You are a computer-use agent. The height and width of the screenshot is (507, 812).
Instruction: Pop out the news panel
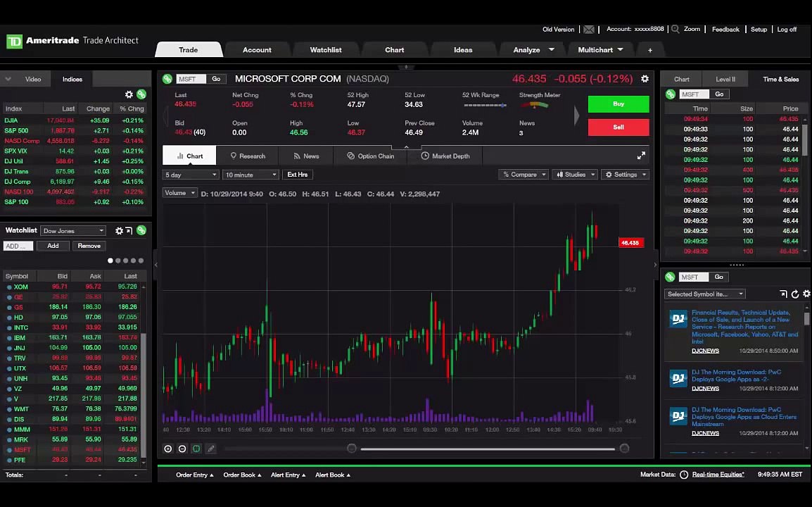(x=783, y=294)
